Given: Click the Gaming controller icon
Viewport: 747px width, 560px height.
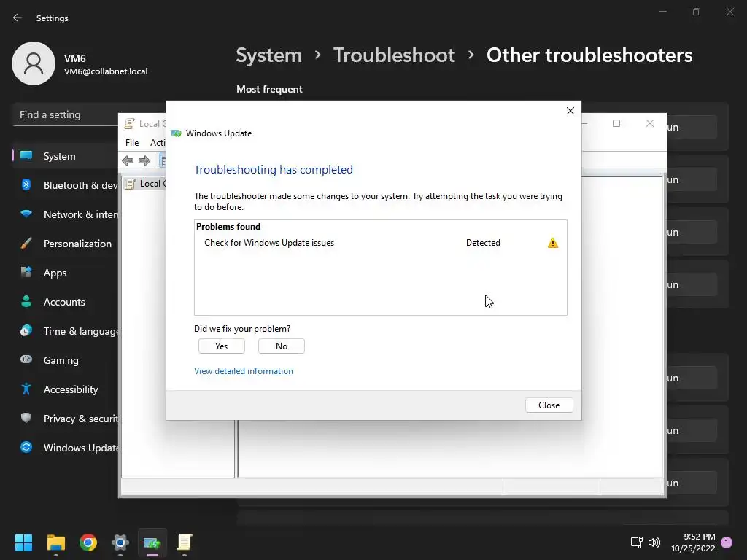Looking at the screenshot, I should tap(26, 359).
